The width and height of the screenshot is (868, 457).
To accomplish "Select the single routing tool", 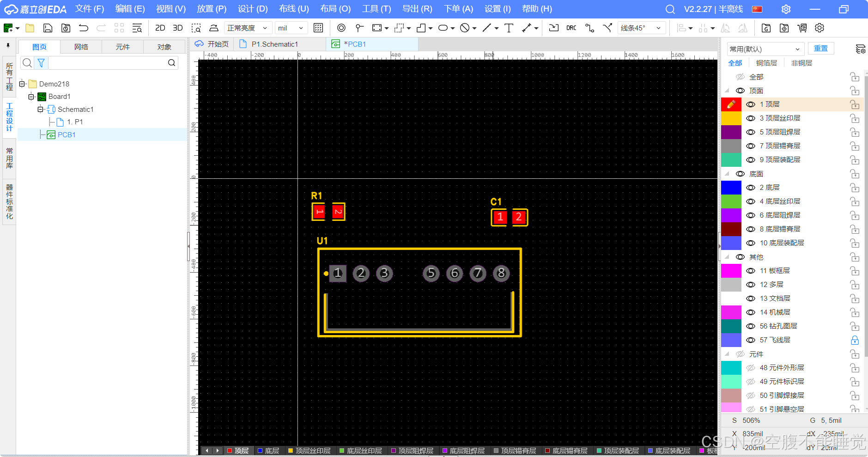I will [x=589, y=28].
